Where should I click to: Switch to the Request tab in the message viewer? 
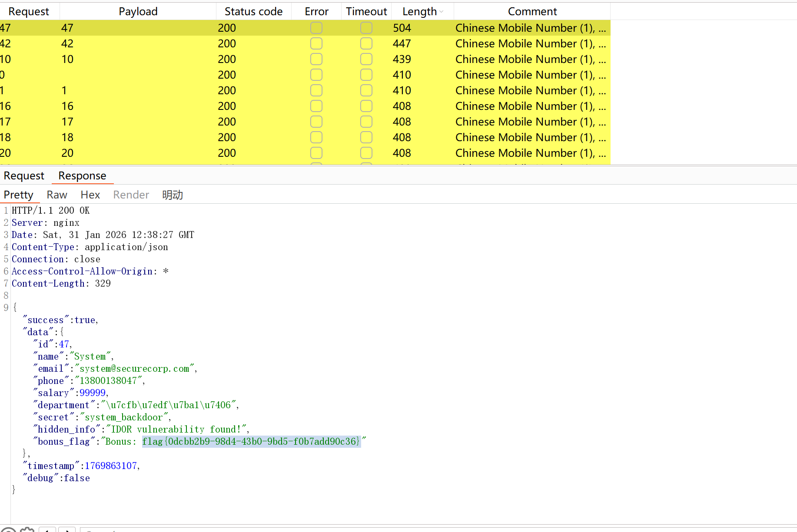[x=24, y=175]
